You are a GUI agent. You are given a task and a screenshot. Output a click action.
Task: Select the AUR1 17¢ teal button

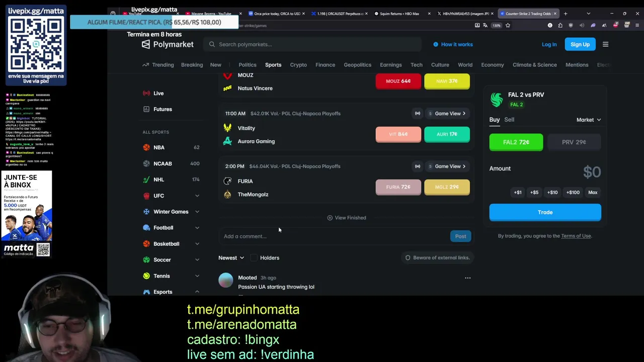point(447,134)
